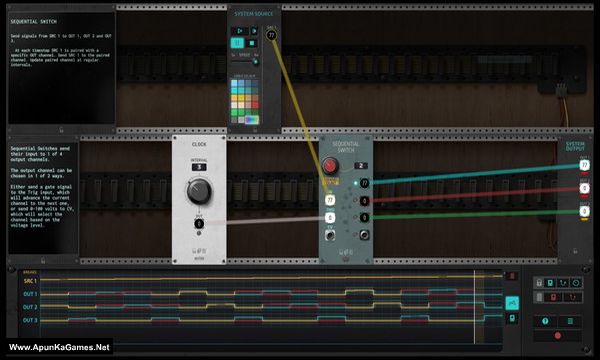The image size is (600, 360).
Task: Click the System Output OUT 2 jack
Action: [584, 188]
